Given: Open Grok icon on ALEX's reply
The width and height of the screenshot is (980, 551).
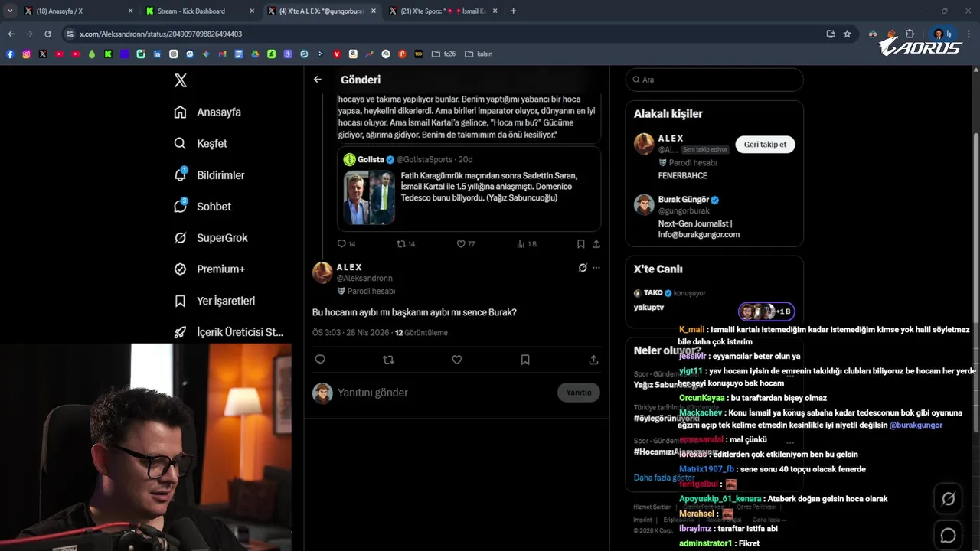Looking at the screenshot, I should click(x=583, y=268).
